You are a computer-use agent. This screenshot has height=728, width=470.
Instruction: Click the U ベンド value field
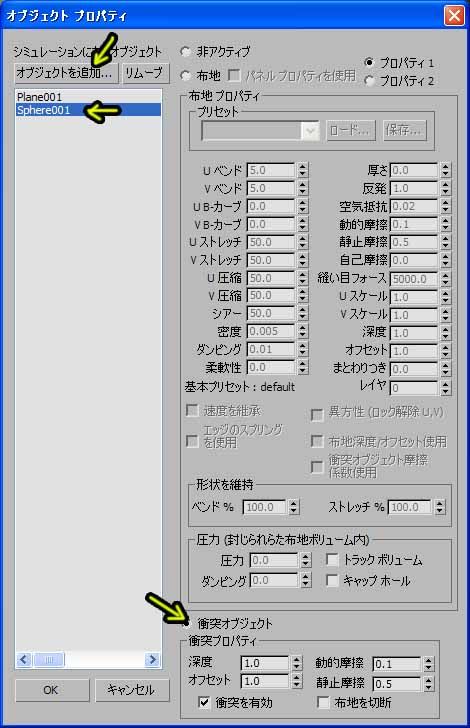pyautogui.click(x=271, y=170)
